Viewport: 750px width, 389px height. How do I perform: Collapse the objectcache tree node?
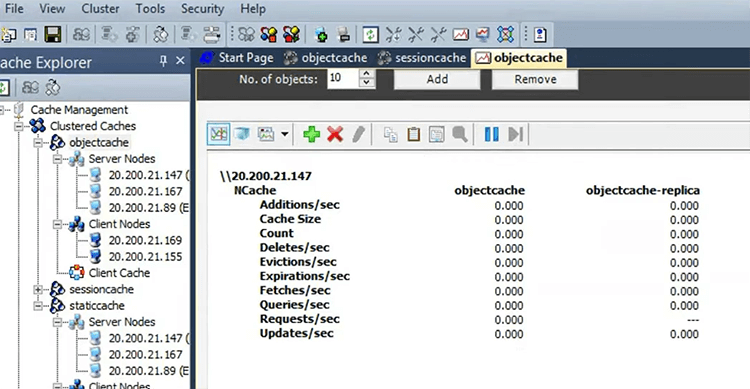pos(38,143)
